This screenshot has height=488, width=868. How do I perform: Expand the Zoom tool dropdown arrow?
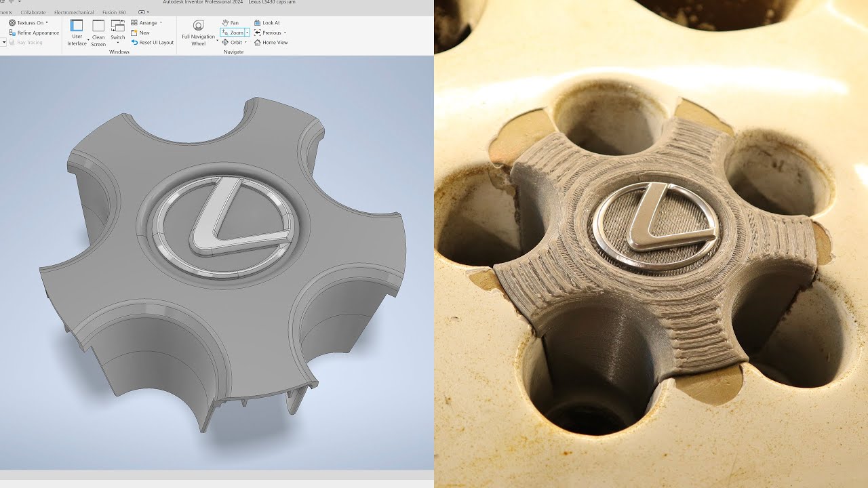[248, 33]
